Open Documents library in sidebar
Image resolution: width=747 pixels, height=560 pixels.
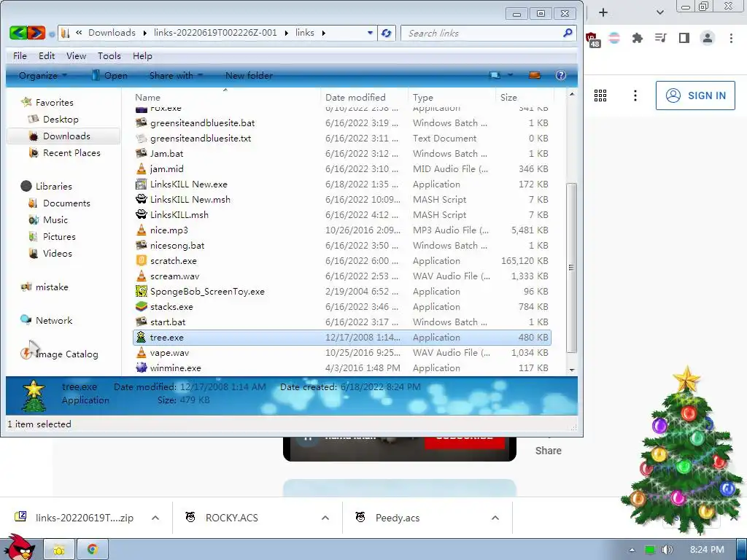[x=66, y=203]
